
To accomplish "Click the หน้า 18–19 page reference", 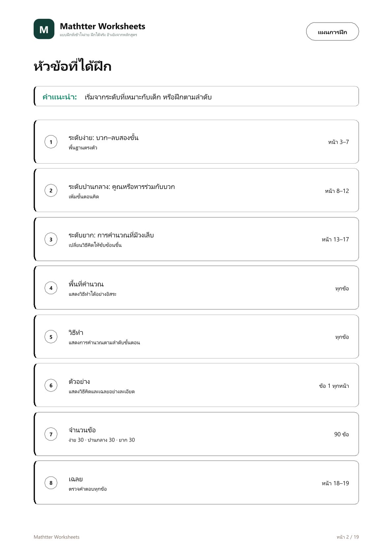I will pyautogui.click(x=335, y=483).
